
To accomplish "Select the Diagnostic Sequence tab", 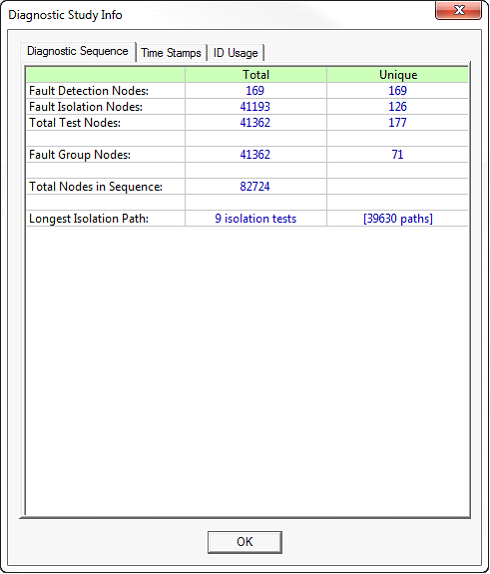I will coord(78,51).
